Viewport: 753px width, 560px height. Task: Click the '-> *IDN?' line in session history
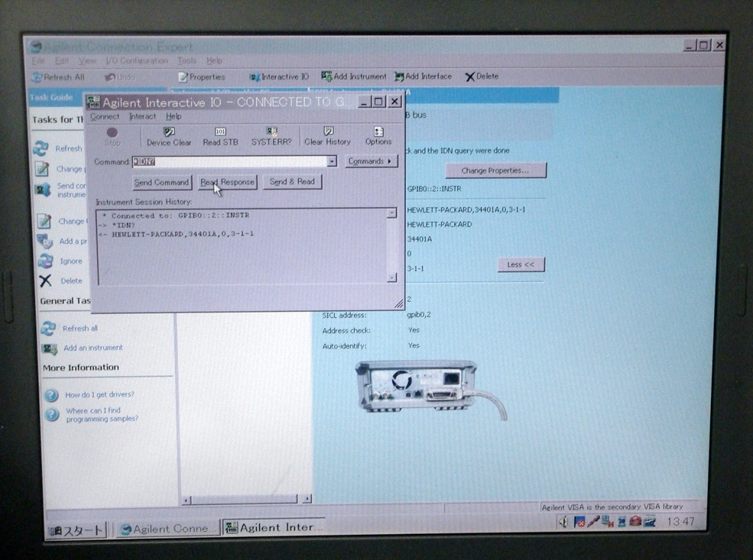(117, 225)
